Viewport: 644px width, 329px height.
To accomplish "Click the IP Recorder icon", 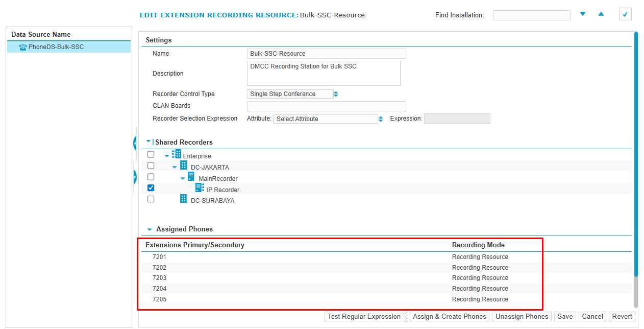I will 200,188.
